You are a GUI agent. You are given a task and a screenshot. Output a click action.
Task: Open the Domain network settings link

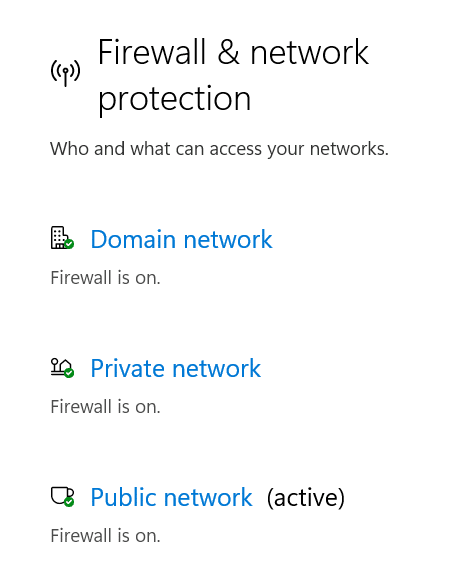pyautogui.click(x=181, y=239)
